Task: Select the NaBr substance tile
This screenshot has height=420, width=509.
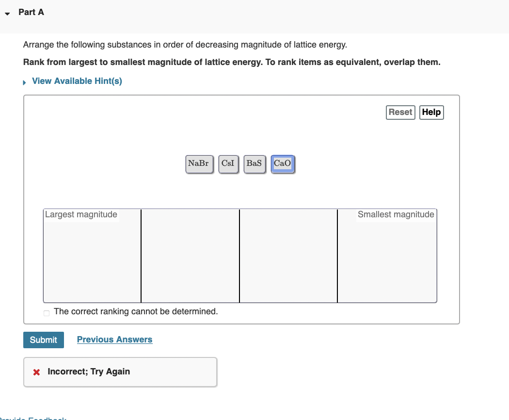Action: [199, 163]
